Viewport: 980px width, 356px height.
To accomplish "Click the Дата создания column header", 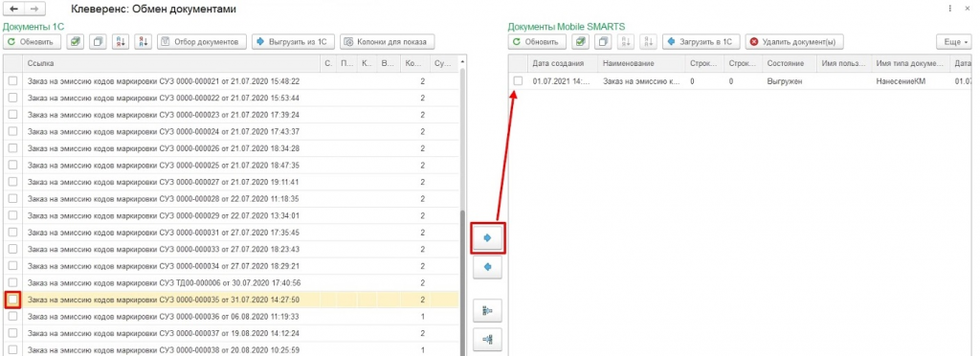I will [563, 64].
